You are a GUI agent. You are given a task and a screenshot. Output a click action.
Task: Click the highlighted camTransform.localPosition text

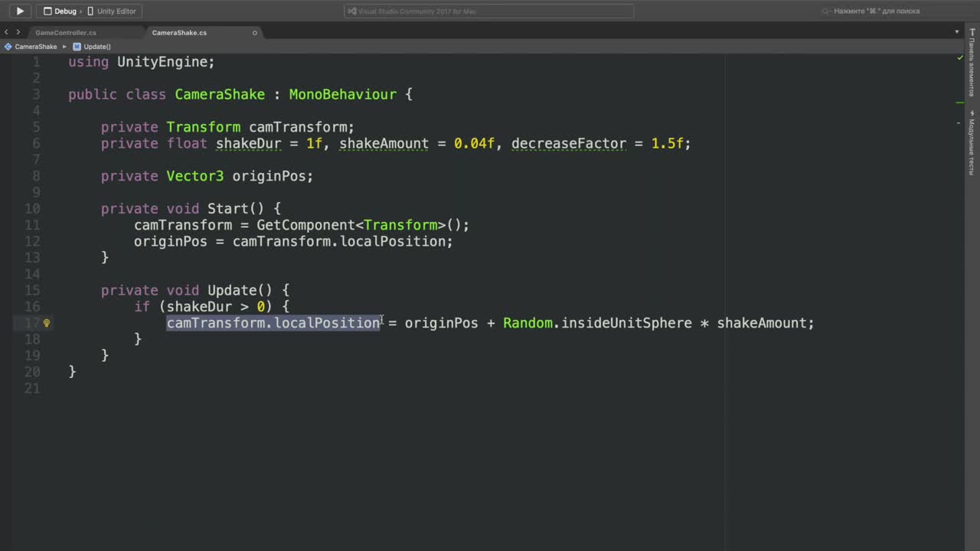273,323
